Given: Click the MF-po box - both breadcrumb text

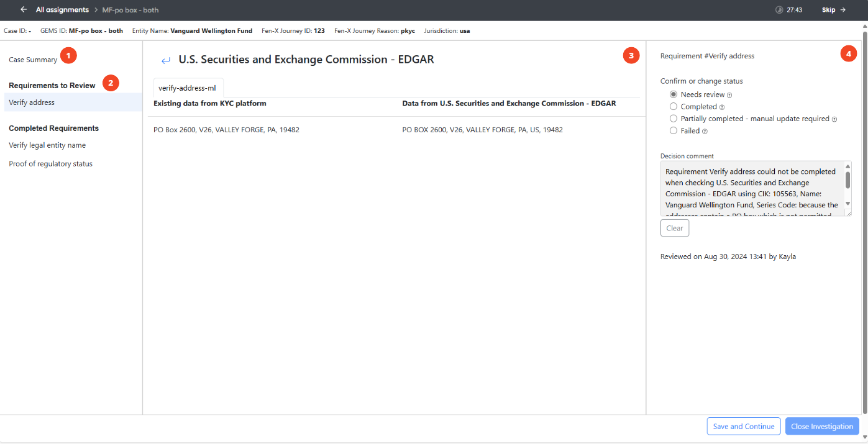Looking at the screenshot, I should [x=130, y=10].
